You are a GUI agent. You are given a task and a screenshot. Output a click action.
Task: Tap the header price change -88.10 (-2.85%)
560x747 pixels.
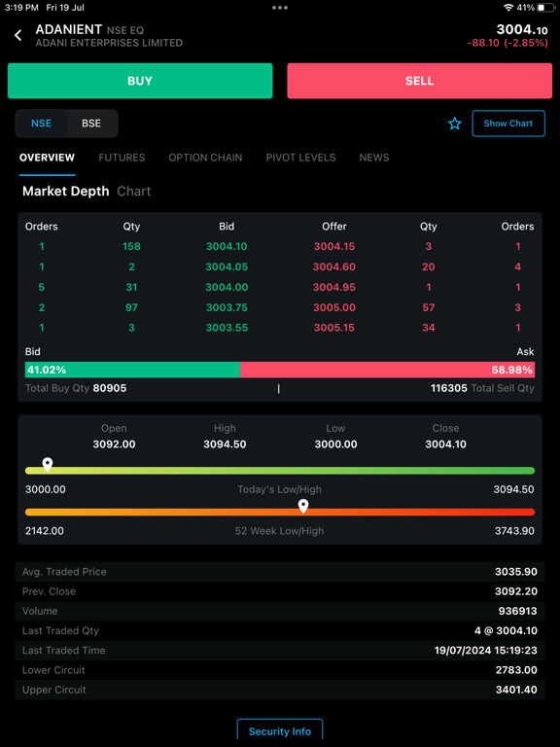click(x=507, y=43)
